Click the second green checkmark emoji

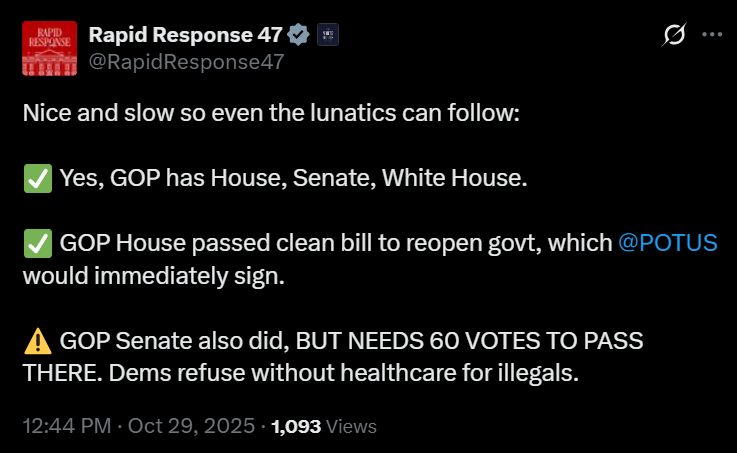pyautogui.click(x=38, y=244)
